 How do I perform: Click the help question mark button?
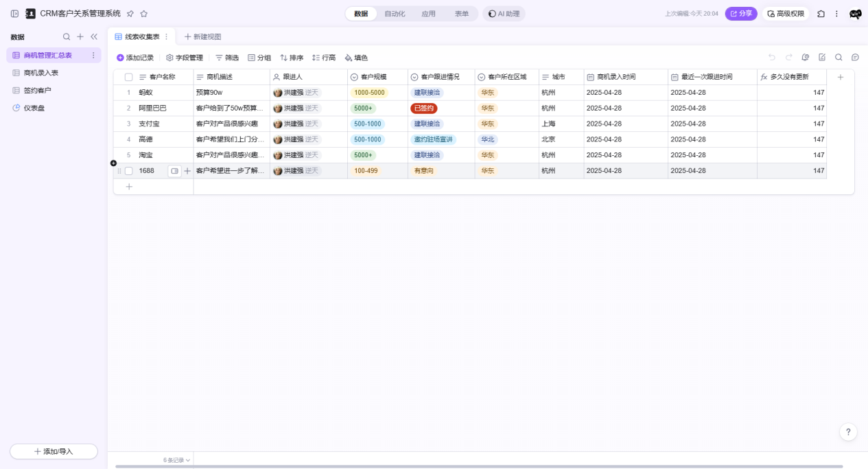[848, 432]
